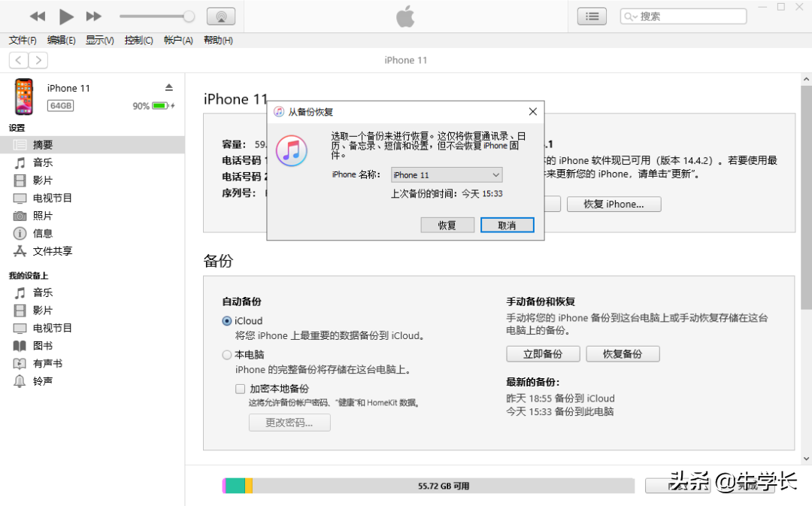
Task: Open the 文件(F) menu
Action: point(23,40)
